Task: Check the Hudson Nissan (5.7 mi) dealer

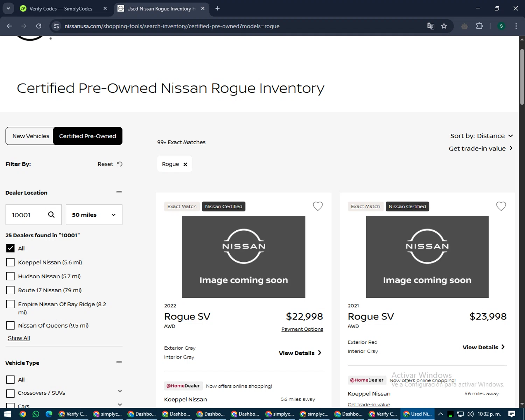Action: point(10,276)
